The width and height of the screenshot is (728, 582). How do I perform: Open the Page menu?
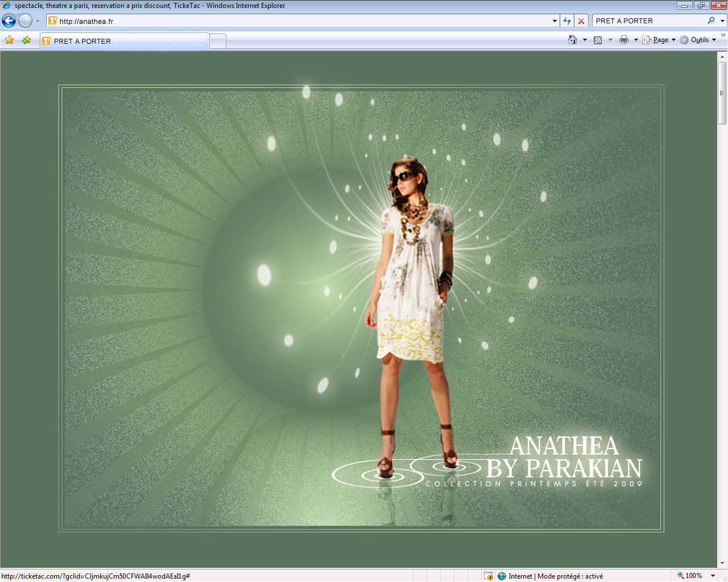tap(659, 40)
